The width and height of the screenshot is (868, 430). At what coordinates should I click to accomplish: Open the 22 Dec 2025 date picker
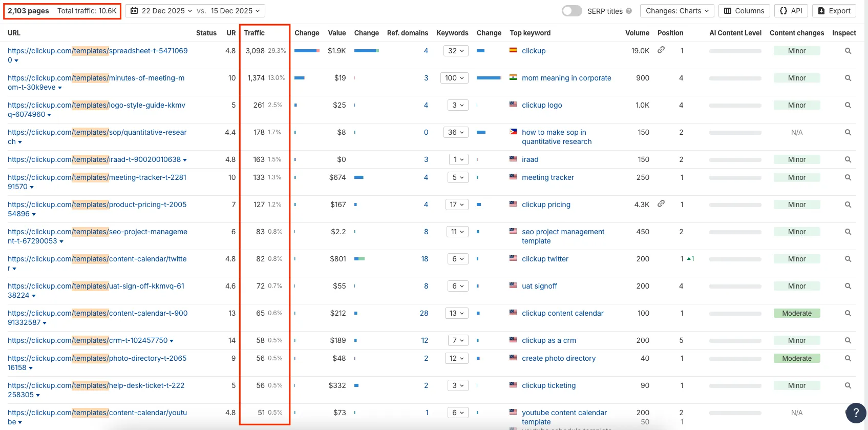click(161, 11)
